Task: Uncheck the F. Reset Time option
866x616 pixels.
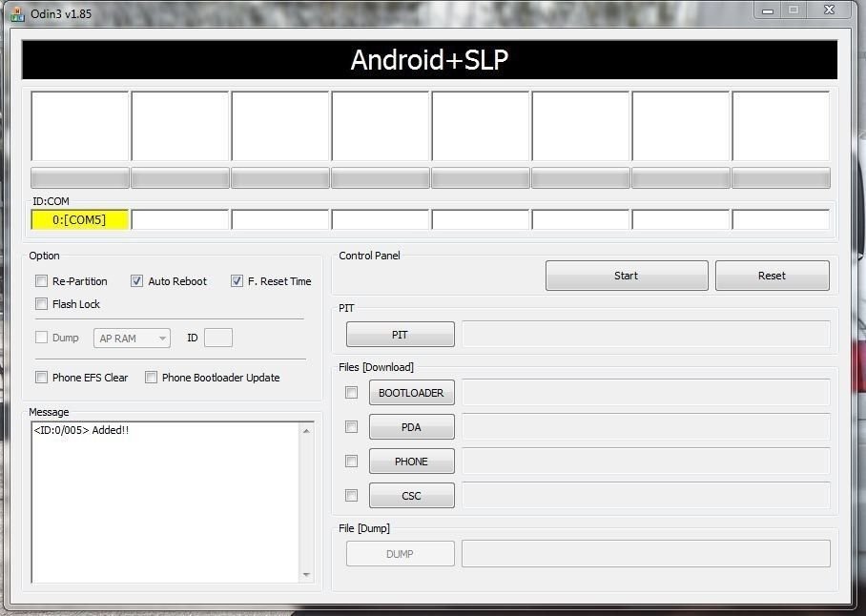Action: pyautogui.click(x=237, y=281)
